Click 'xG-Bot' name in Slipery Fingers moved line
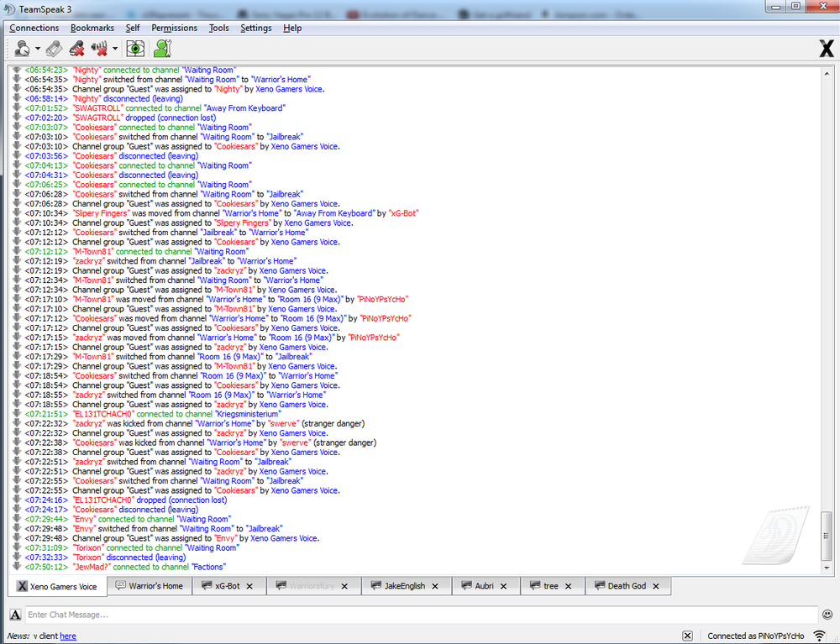Image resolution: width=840 pixels, height=644 pixels. [x=403, y=213]
